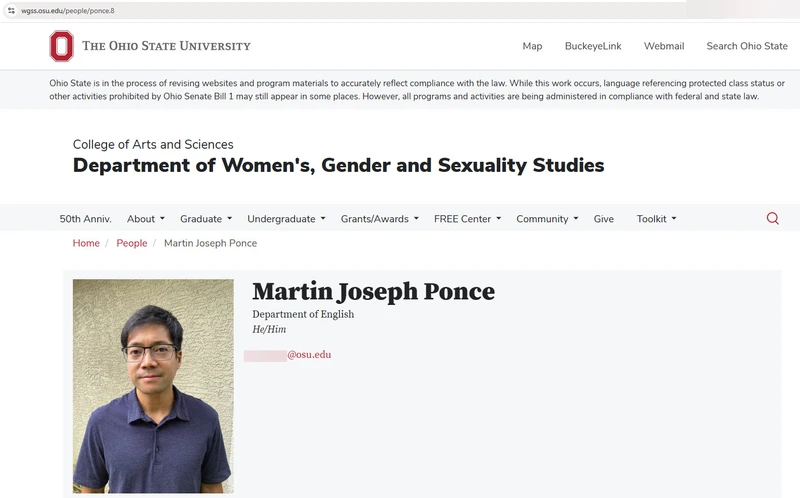Click the Martin Joseph Ponce breadcrumb text
Screen dimensions: 800x498
coord(210,243)
